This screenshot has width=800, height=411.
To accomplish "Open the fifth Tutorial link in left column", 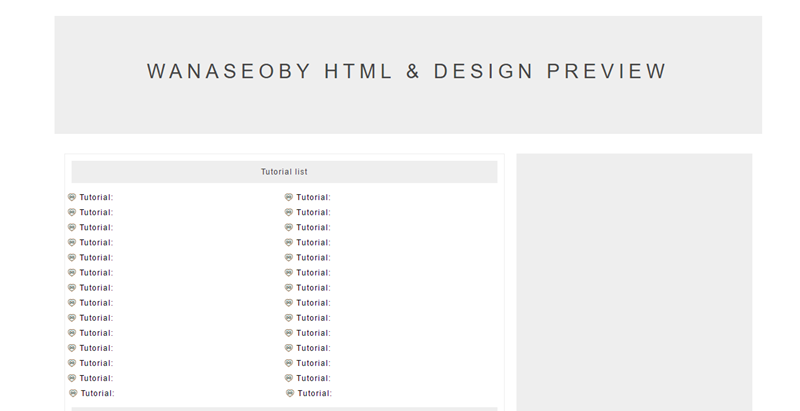I will coord(96,257).
